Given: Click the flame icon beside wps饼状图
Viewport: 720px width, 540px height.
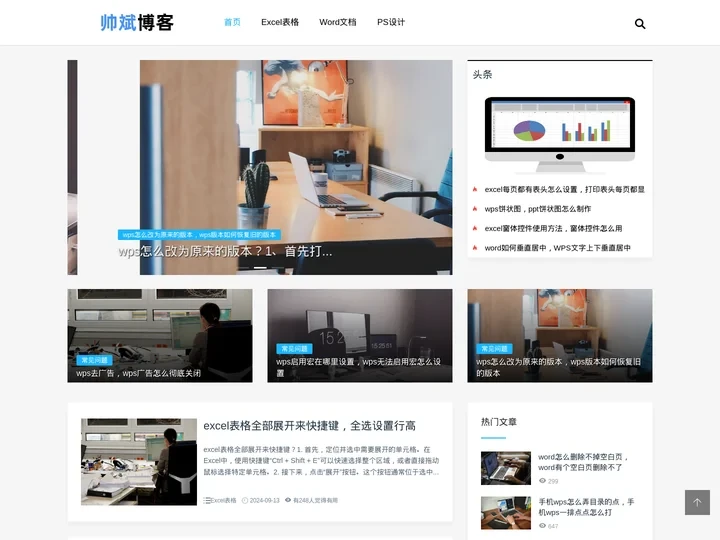Looking at the screenshot, I should coord(475,208).
